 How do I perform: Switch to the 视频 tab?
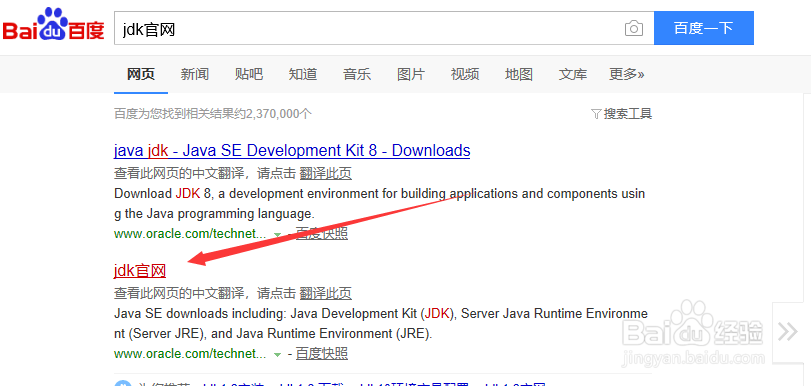click(465, 75)
